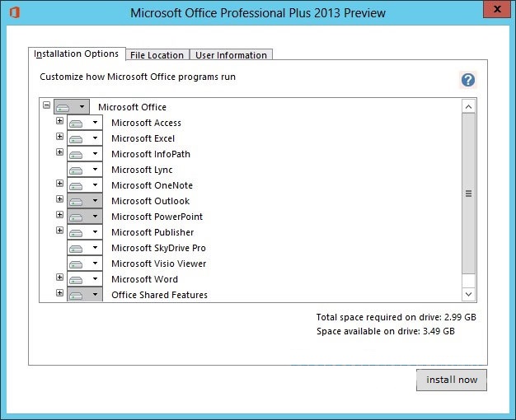Click the feature list scrollbar thumb
Viewport: 516px width, 420px height.
468,194
